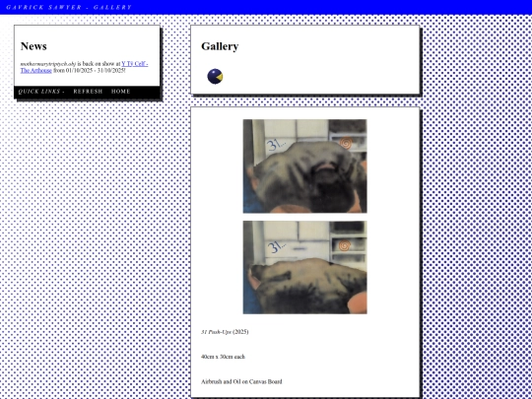
Task: Click REFRESH in the quick links bar
Action: [x=88, y=92]
